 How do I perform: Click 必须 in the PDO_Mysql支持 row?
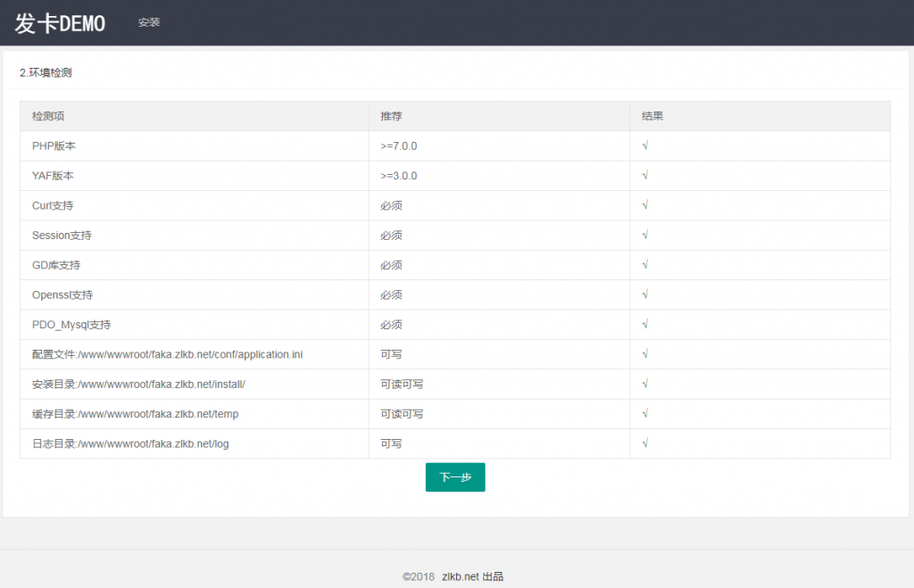coord(391,324)
